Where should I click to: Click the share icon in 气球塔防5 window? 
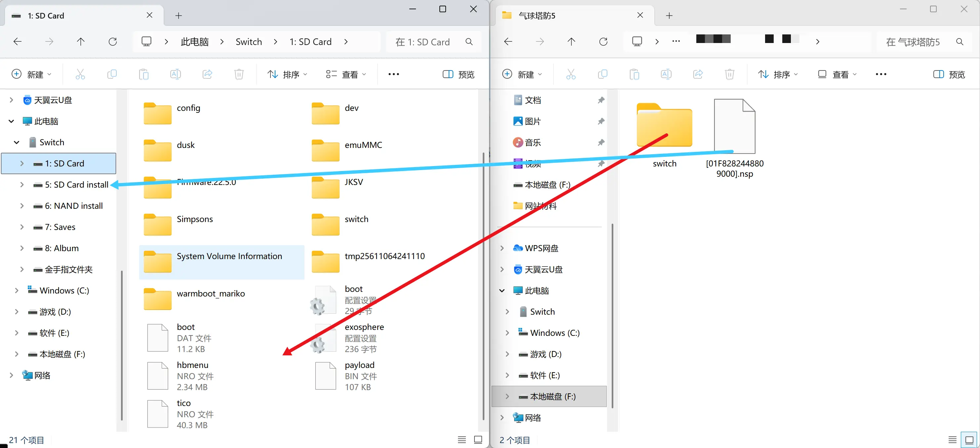698,74
